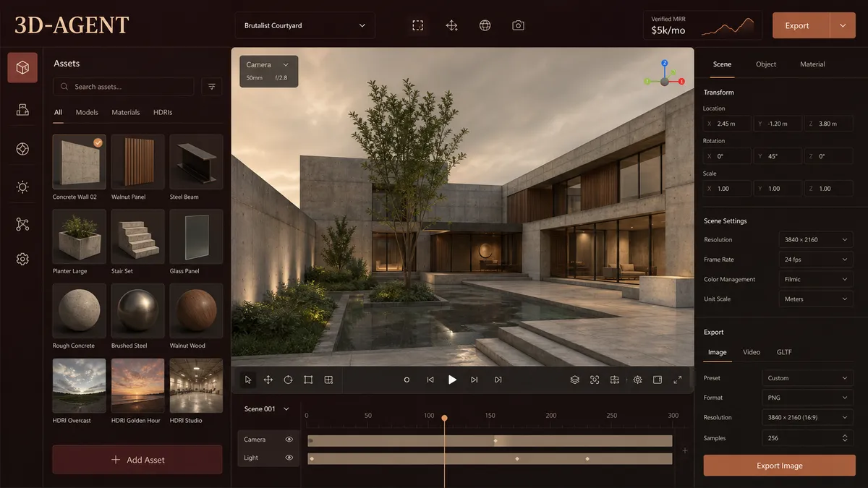Click the focus frame icon below viewport

click(595, 380)
